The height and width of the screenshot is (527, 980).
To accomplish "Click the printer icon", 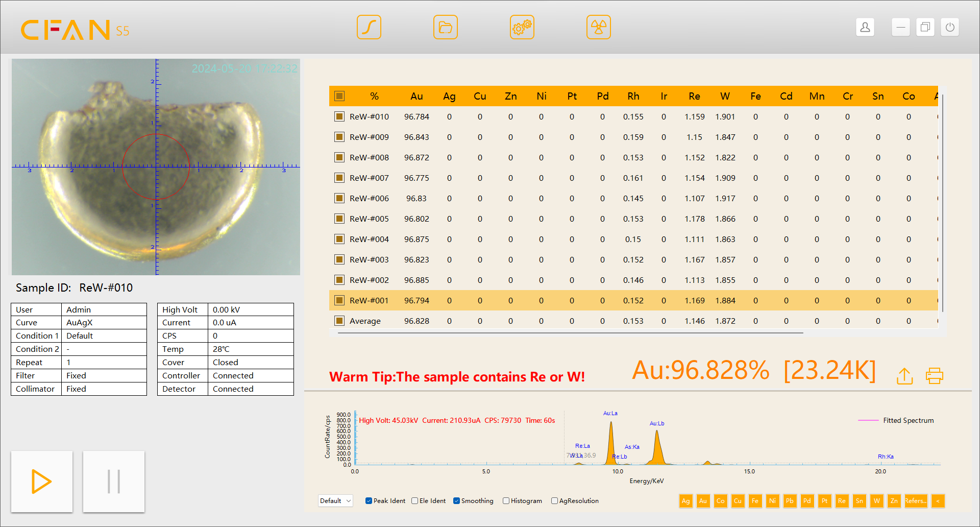I will [935, 376].
